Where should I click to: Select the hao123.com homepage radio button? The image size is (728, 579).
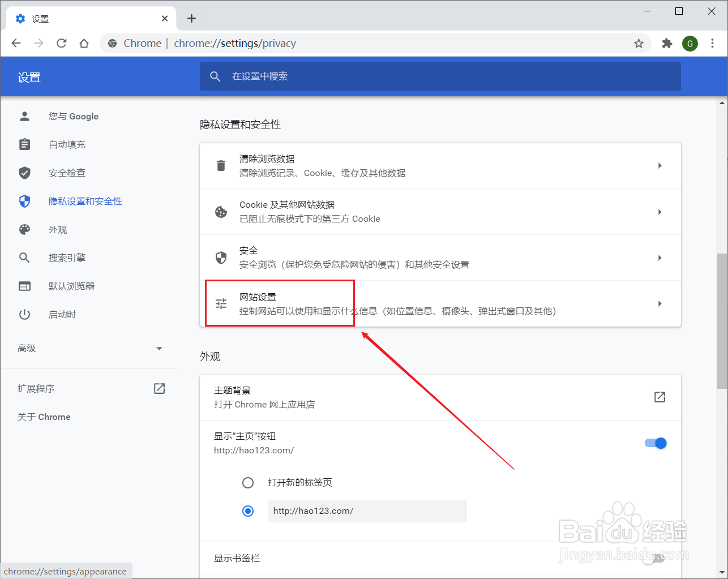coord(248,511)
